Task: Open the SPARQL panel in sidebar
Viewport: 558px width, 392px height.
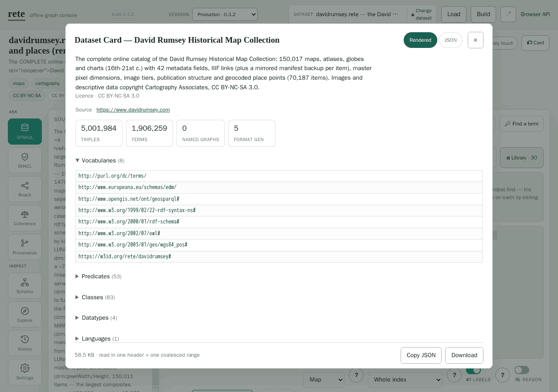Action: tap(25, 132)
